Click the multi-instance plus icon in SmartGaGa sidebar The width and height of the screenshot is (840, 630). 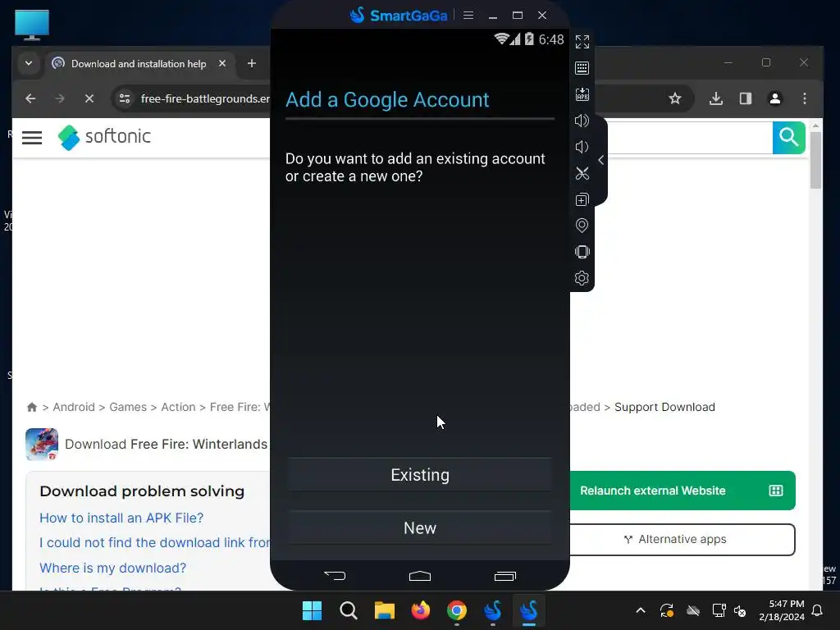click(582, 199)
